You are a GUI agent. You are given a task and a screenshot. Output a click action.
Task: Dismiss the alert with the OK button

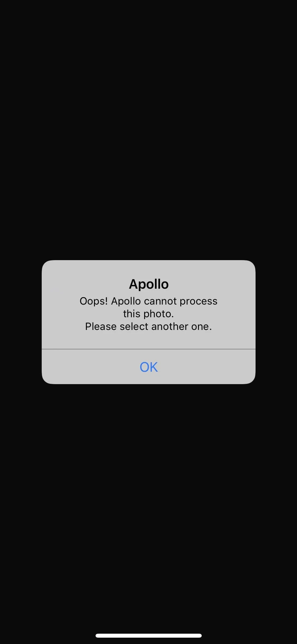point(149,367)
